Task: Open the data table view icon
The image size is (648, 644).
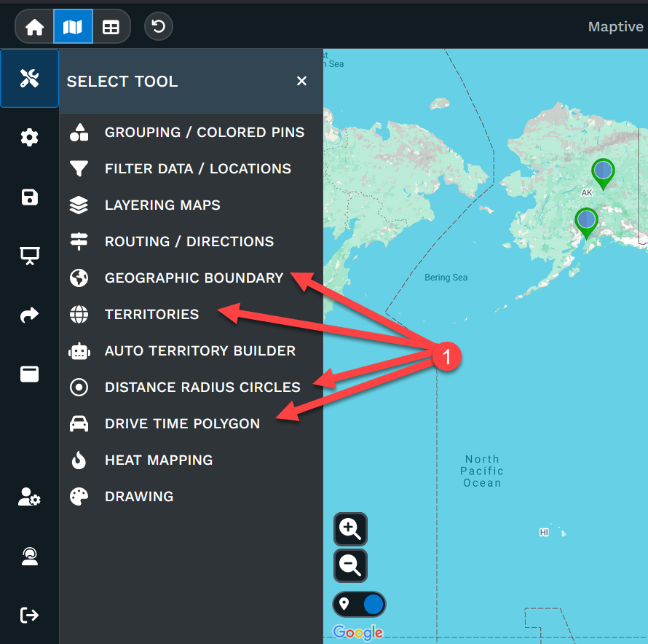Action: pos(111,27)
